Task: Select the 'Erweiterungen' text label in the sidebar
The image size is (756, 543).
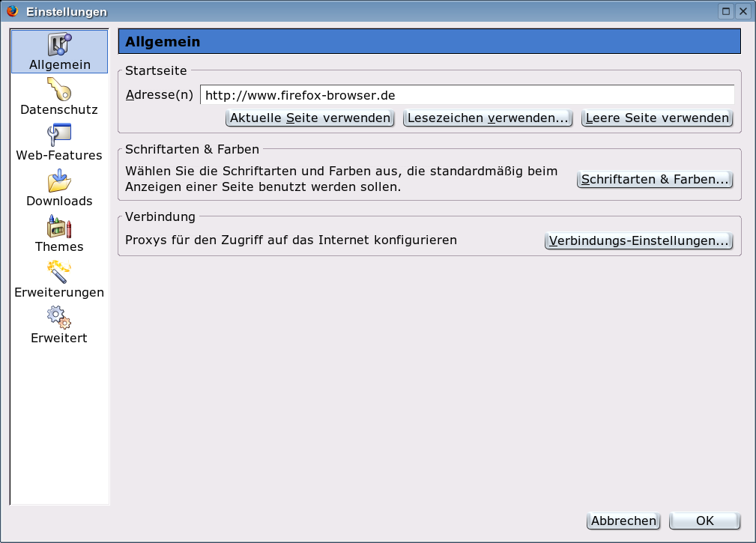Action: click(59, 293)
